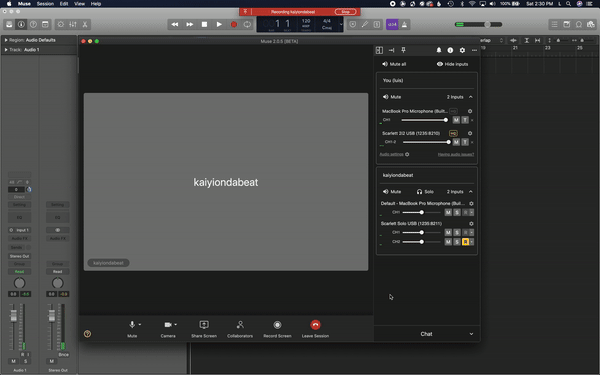Image resolution: width=600 pixels, height=375 pixels.
Task: Open the Loop Browser icon
Action: point(579,24)
